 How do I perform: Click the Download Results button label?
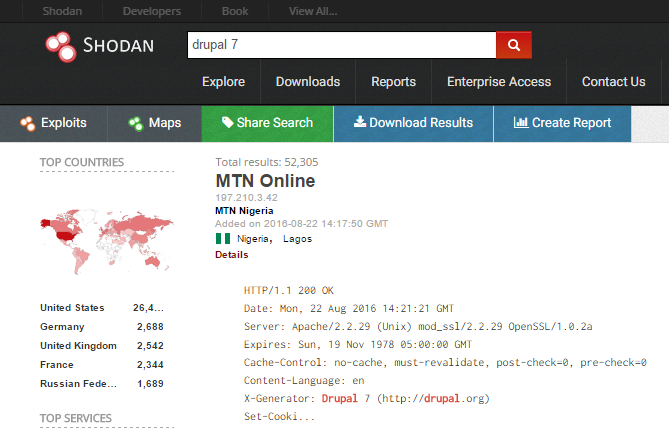click(421, 123)
